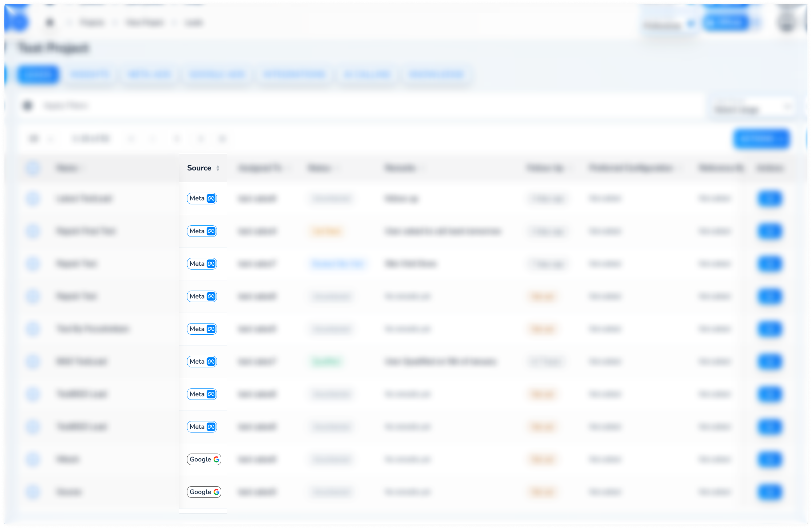This screenshot has width=812, height=529.
Task: Click the Source column header
Action: 199,168
